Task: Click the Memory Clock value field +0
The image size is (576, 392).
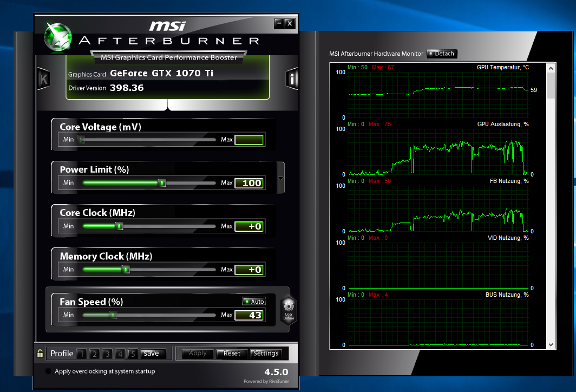Action: tap(249, 270)
